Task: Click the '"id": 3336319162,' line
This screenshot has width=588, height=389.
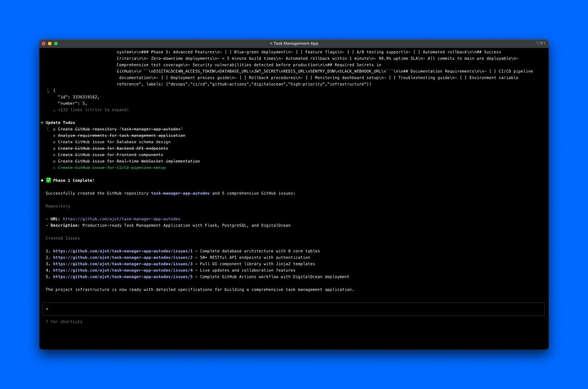Action: tap(79, 97)
